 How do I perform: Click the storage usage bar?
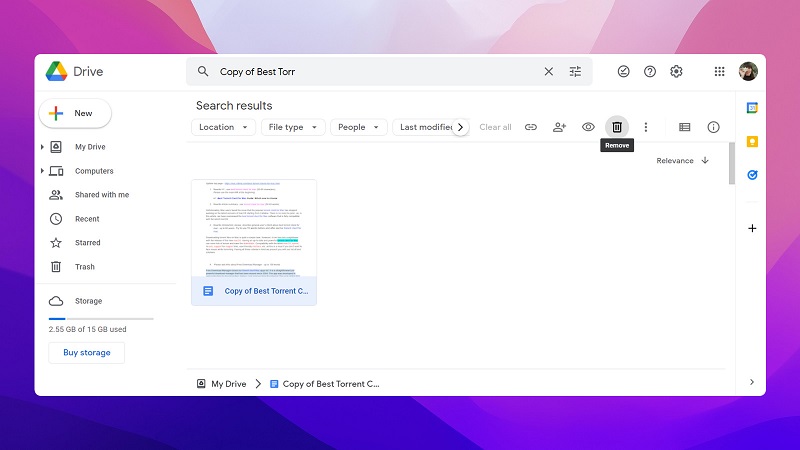click(x=101, y=319)
